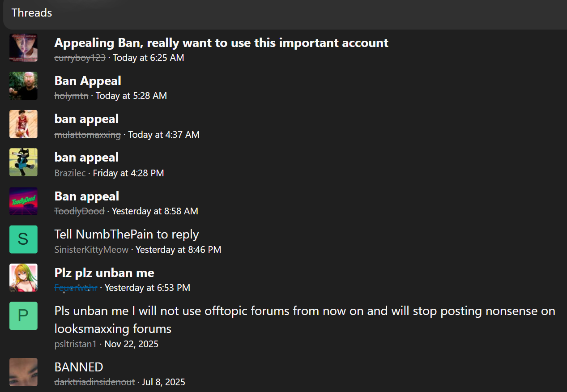This screenshot has width=567, height=392.
Task: Visit Brazilec's user profile link
Action: (x=70, y=173)
